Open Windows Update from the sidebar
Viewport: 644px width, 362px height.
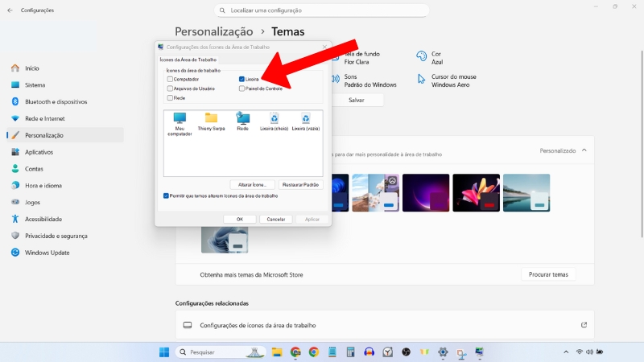[47, 253]
